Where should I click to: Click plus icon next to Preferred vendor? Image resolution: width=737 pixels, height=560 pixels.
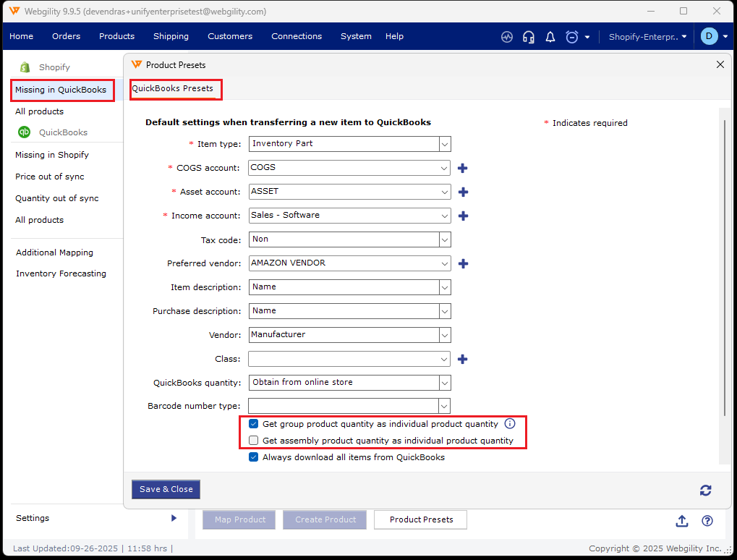pos(463,264)
